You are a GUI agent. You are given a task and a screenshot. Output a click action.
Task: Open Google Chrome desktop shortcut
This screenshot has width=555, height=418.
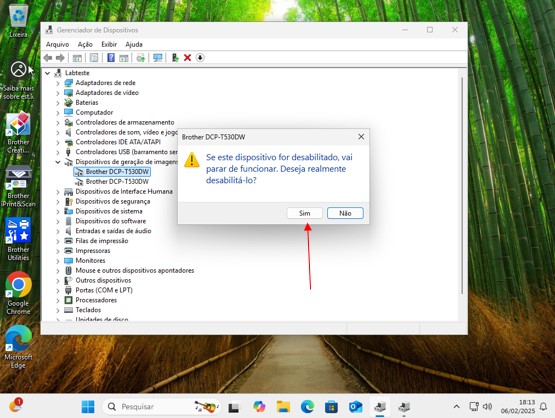point(18,293)
